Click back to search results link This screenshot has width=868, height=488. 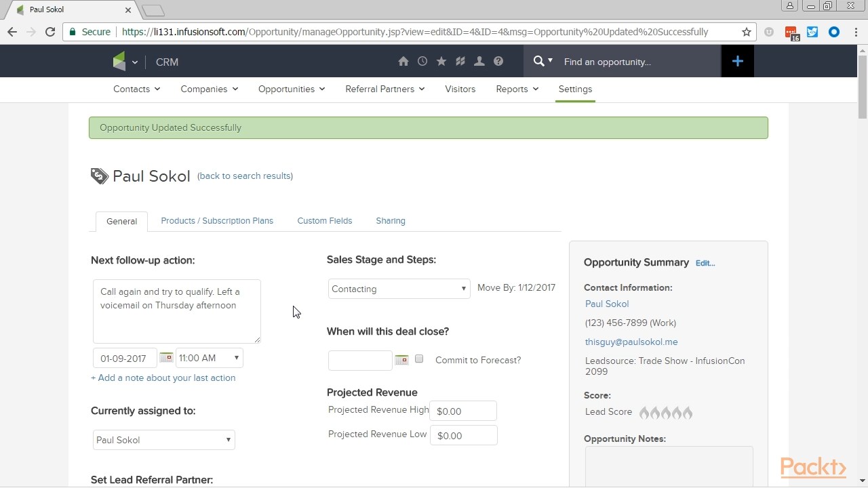(245, 176)
